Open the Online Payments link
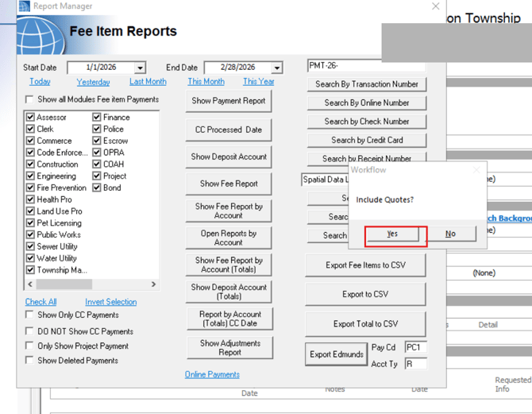Image resolution: width=532 pixels, height=414 pixels. coord(212,374)
